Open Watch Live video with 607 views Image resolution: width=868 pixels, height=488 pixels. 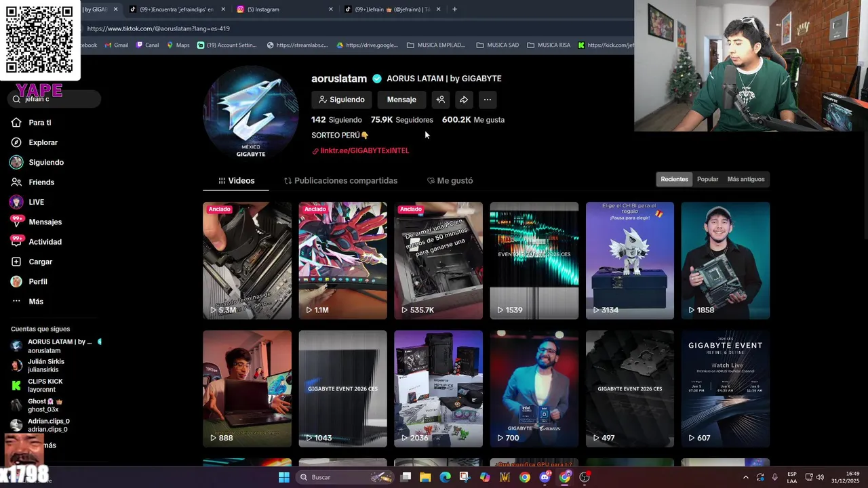coord(726,388)
